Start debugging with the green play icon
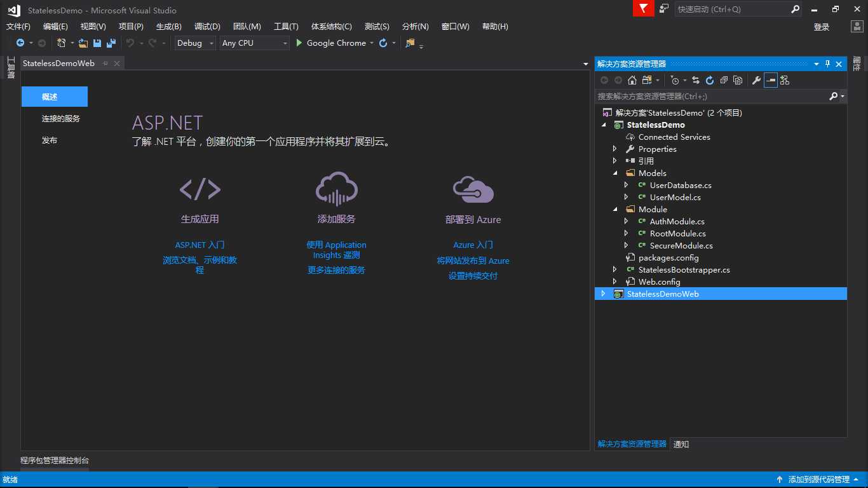868x488 pixels. click(x=299, y=43)
